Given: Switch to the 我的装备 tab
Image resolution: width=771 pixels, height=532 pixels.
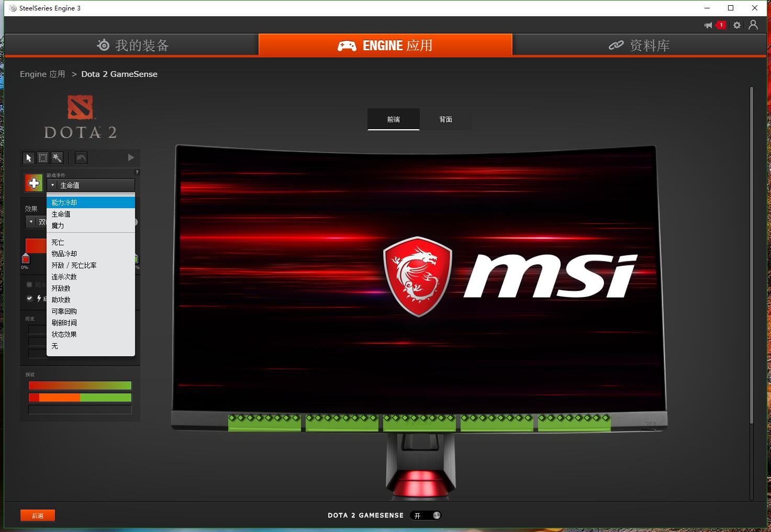Looking at the screenshot, I should point(131,45).
